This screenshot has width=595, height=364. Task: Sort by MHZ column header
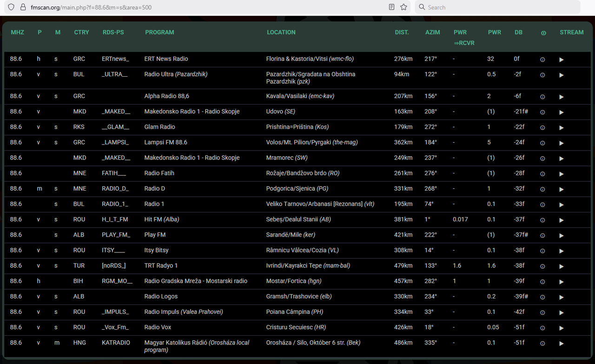[17, 32]
